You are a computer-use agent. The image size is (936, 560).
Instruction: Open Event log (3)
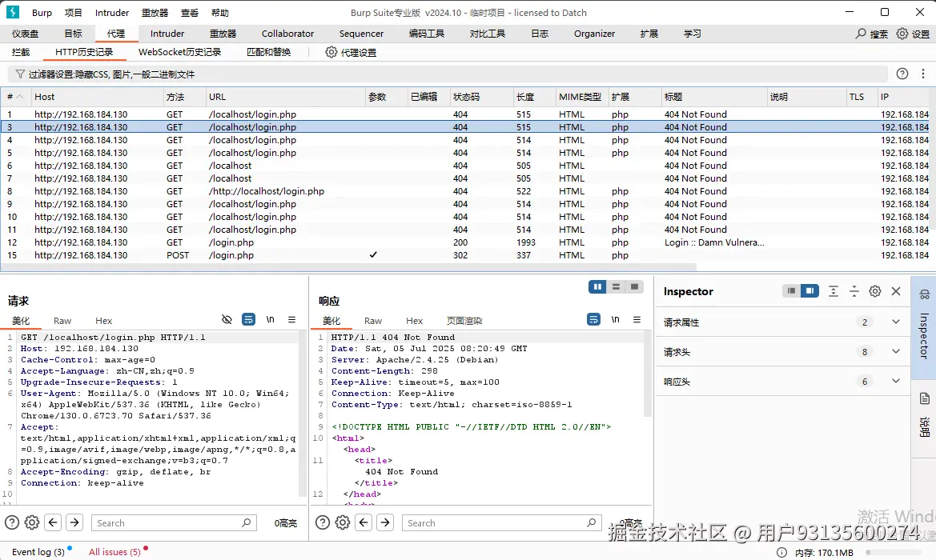pyautogui.click(x=38, y=552)
